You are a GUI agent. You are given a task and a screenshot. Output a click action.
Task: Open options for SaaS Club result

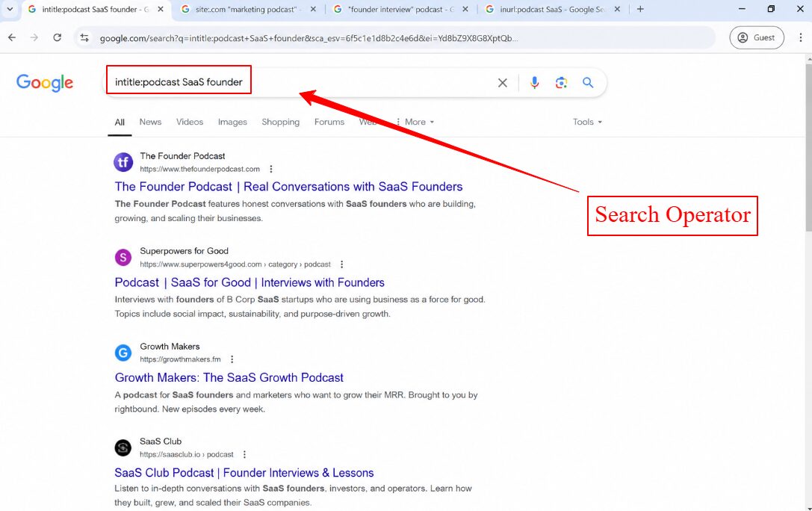244,454
